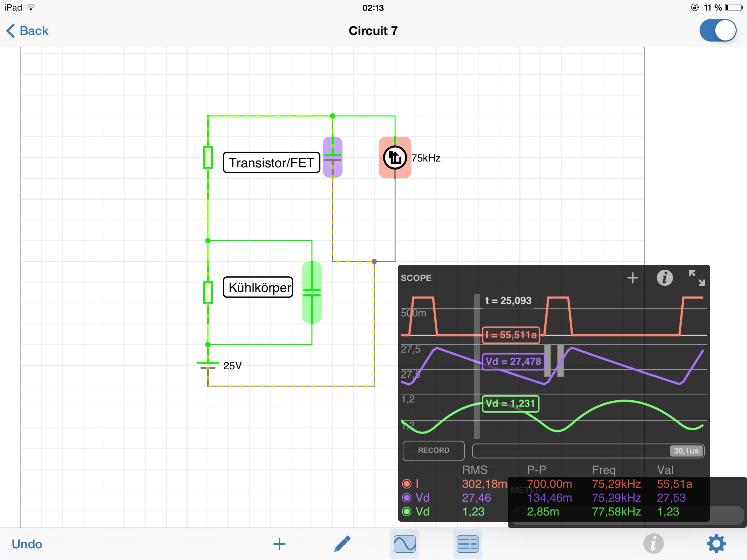747x560 pixels.
Task: Add a scope channel with plus icon
Action: pos(632,278)
